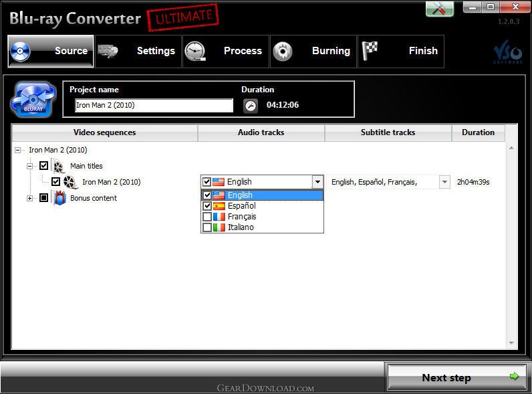Click the US flag in the audio combo box

tap(219, 182)
